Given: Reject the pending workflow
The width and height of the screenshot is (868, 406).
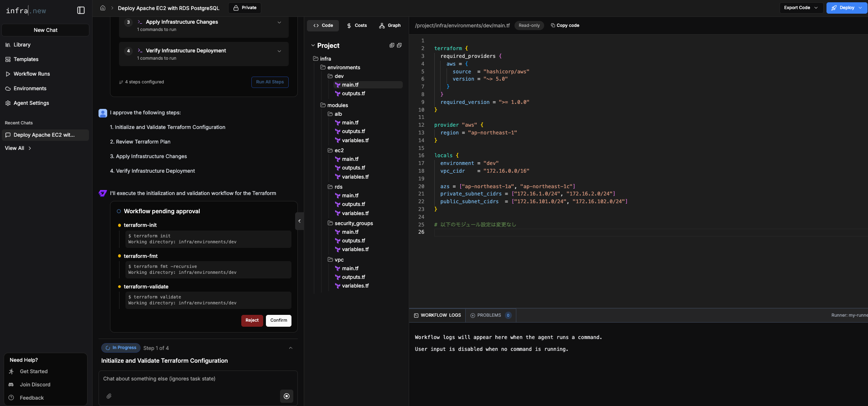Looking at the screenshot, I should pos(252,320).
